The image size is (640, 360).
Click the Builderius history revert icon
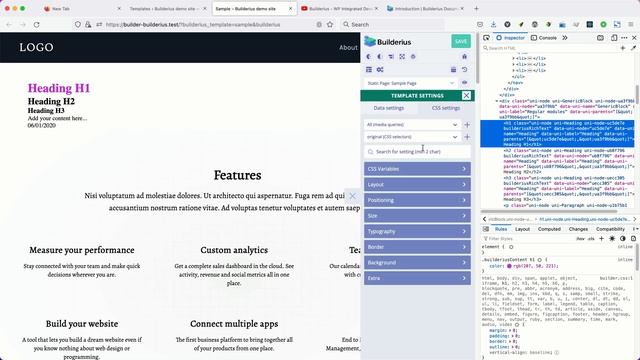(x=464, y=69)
